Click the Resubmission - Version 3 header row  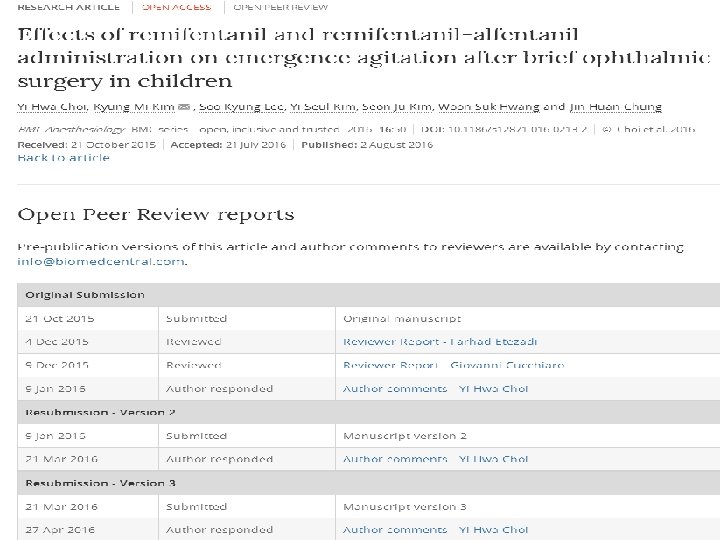click(x=100, y=483)
